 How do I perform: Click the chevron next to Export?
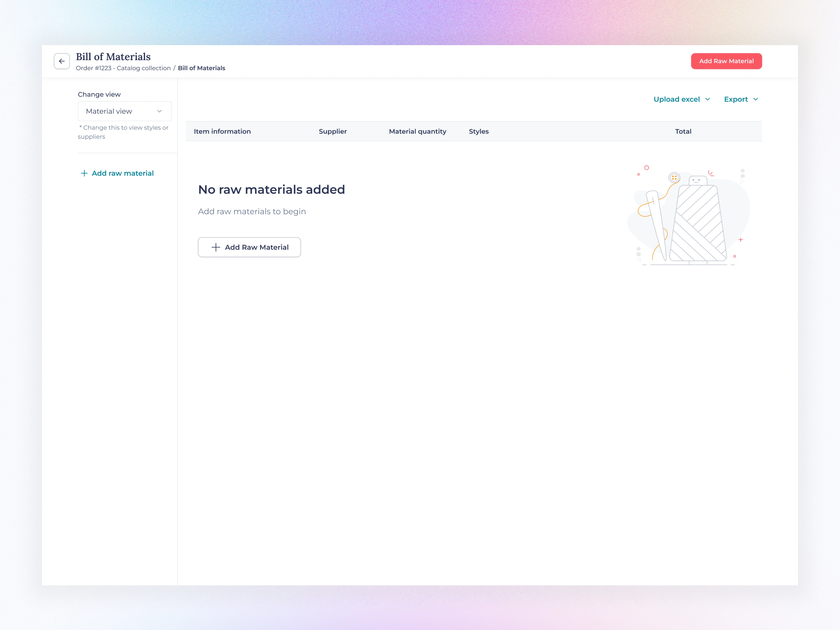(755, 99)
